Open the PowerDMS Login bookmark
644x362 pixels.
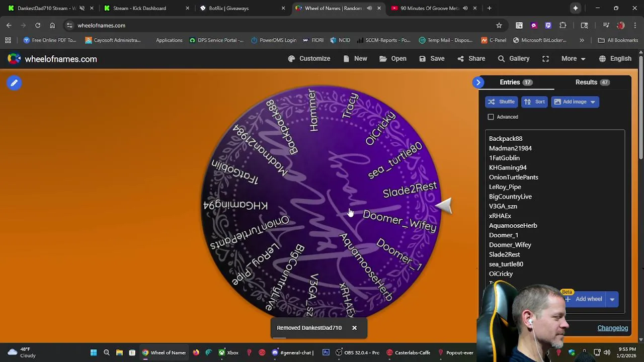[274, 40]
